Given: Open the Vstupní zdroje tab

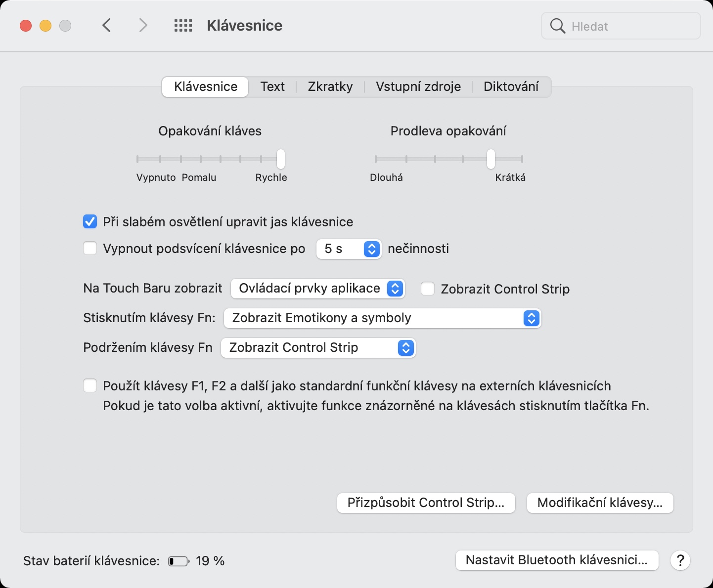Looking at the screenshot, I should (418, 86).
